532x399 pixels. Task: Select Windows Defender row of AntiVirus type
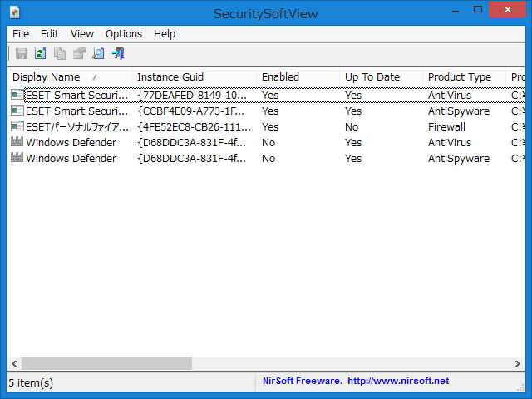(266, 142)
